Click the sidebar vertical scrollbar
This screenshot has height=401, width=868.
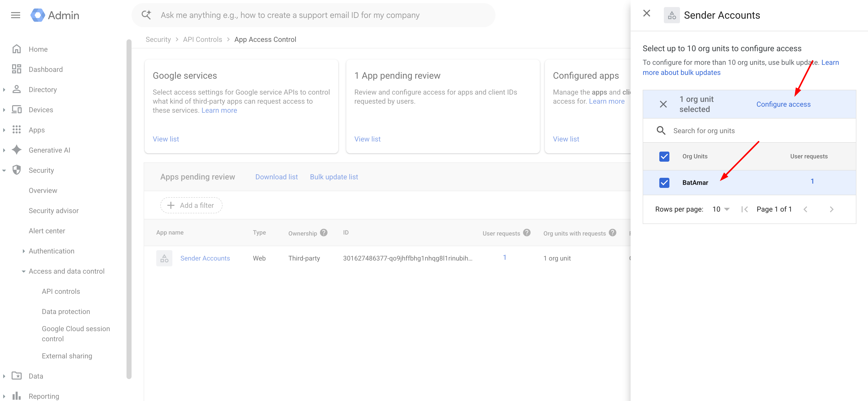click(129, 209)
